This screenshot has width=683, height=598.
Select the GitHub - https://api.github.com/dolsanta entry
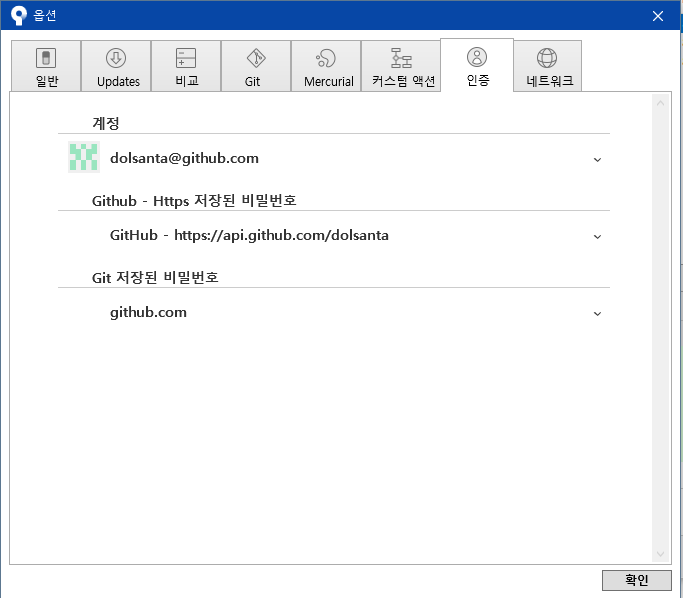249,235
